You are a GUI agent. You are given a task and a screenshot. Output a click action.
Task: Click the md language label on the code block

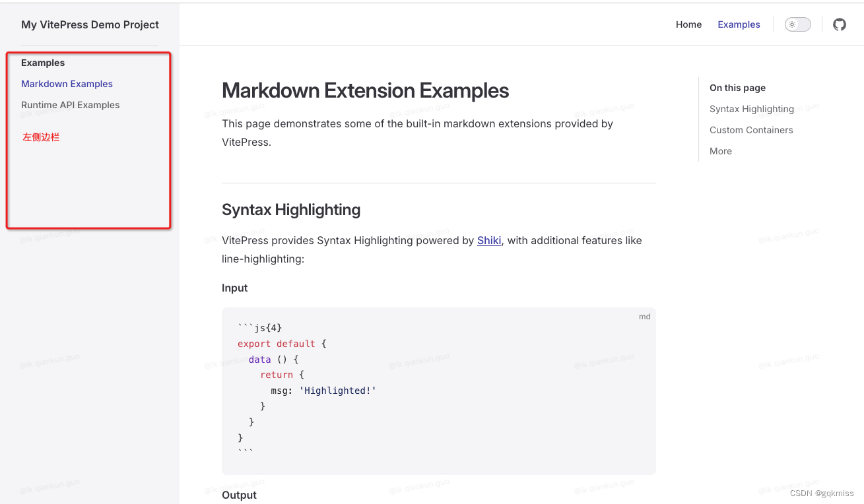[x=644, y=317]
